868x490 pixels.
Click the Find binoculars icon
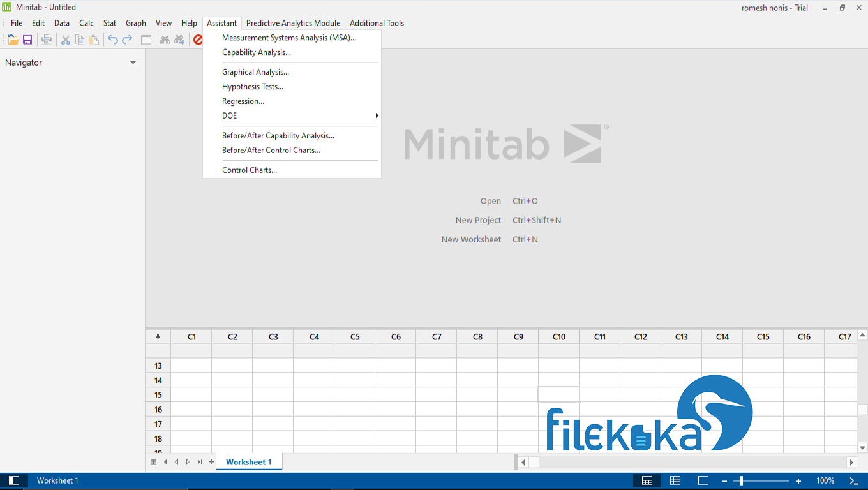(x=165, y=40)
